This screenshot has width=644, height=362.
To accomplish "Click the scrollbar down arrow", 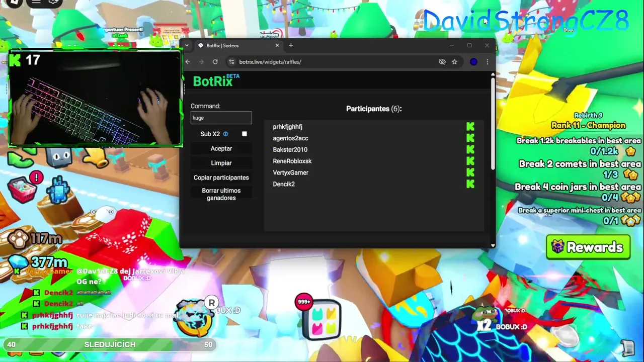I will coord(493,245).
